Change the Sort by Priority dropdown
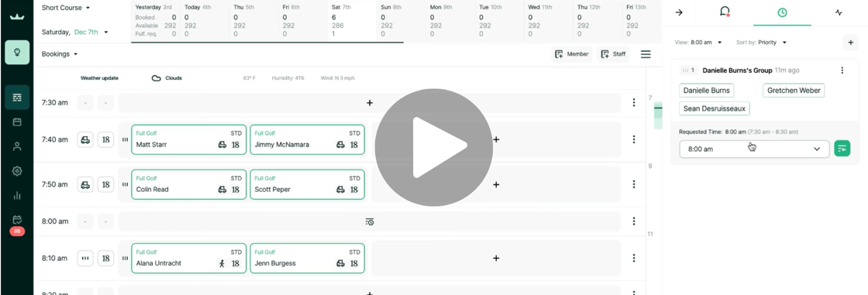868x295 pixels. point(761,42)
